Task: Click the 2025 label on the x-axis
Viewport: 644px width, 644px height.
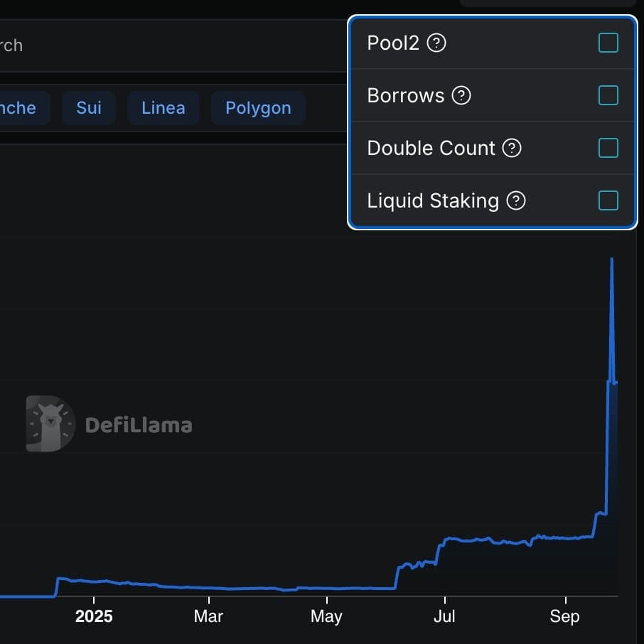Action: click(94, 616)
